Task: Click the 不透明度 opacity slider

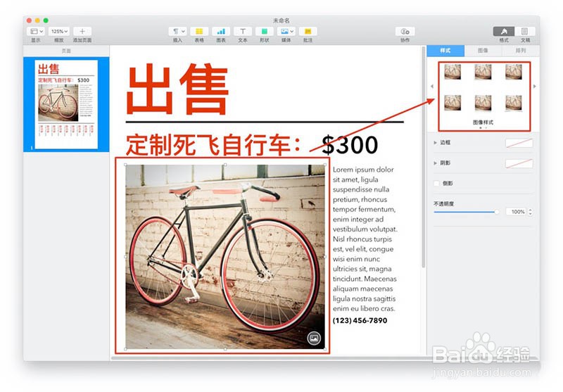Action: click(x=466, y=212)
